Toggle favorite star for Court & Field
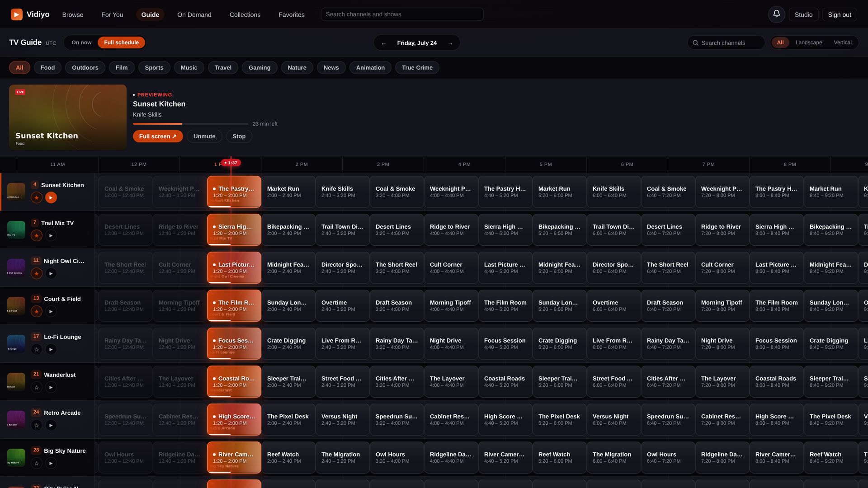The height and width of the screenshot is (488, 868). (x=37, y=311)
